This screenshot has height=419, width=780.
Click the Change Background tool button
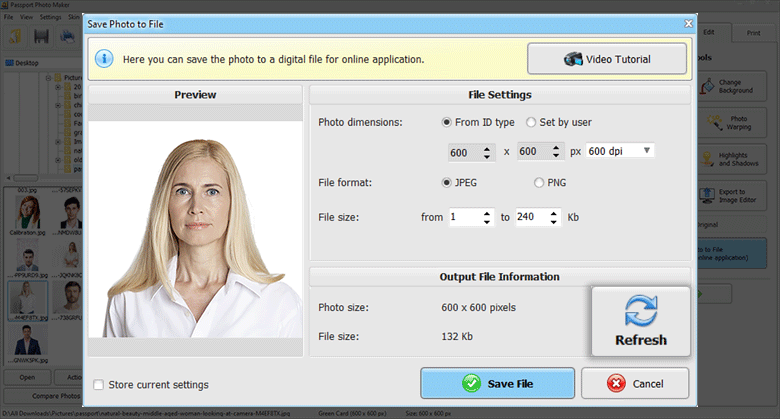pos(731,87)
